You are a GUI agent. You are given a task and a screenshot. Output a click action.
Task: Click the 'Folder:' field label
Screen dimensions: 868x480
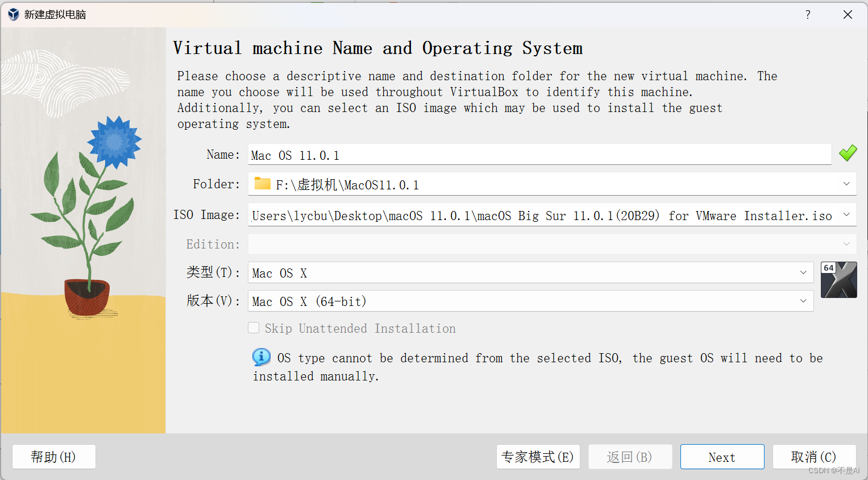pyautogui.click(x=217, y=184)
